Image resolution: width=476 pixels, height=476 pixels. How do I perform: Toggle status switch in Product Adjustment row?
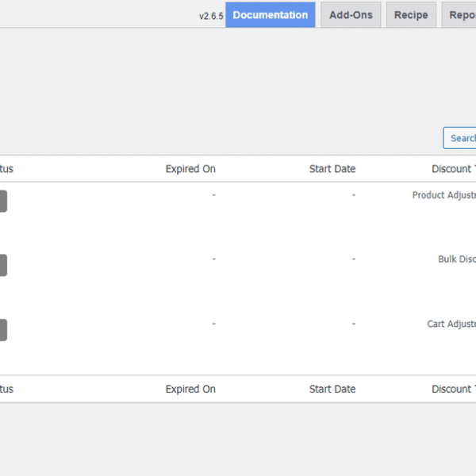click(x=2, y=202)
